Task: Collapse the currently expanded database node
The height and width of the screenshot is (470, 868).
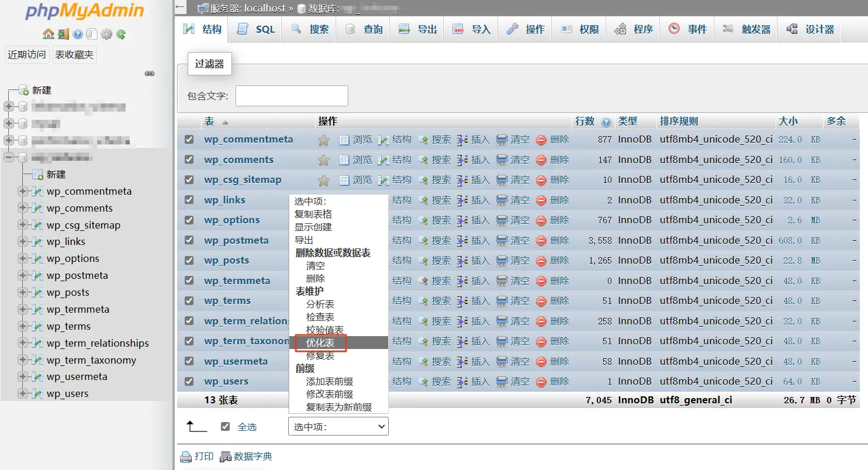Action: point(9,157)
